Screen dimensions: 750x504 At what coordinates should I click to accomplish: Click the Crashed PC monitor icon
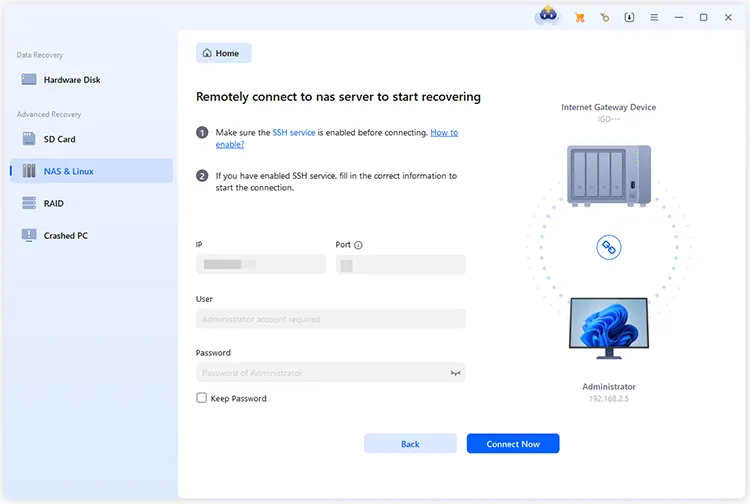[29, 235]
